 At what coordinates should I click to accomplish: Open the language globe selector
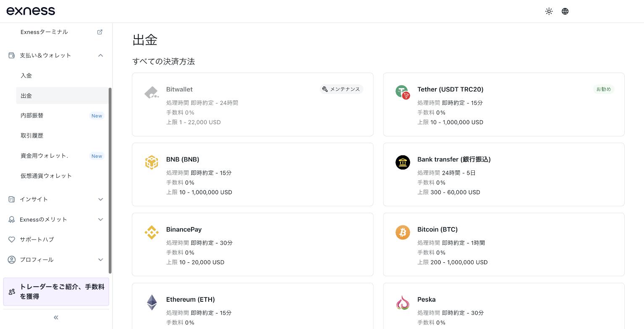565,11
